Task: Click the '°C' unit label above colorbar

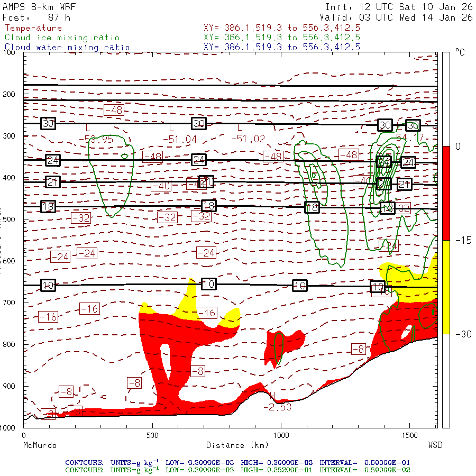Action: point(460,52)
